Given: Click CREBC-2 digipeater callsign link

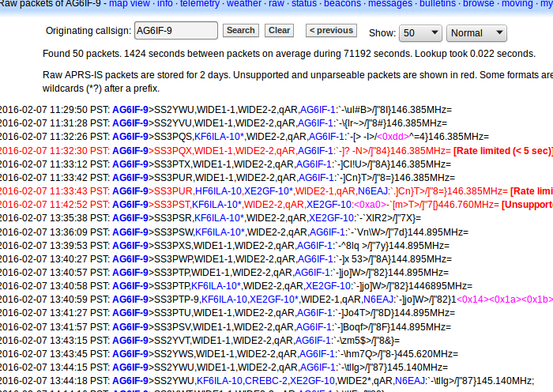Looking at the screenshot, I should point(265,380).
